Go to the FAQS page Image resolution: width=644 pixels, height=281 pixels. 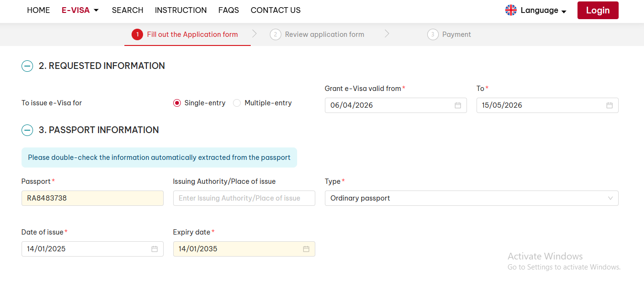(x=228, y=10)
